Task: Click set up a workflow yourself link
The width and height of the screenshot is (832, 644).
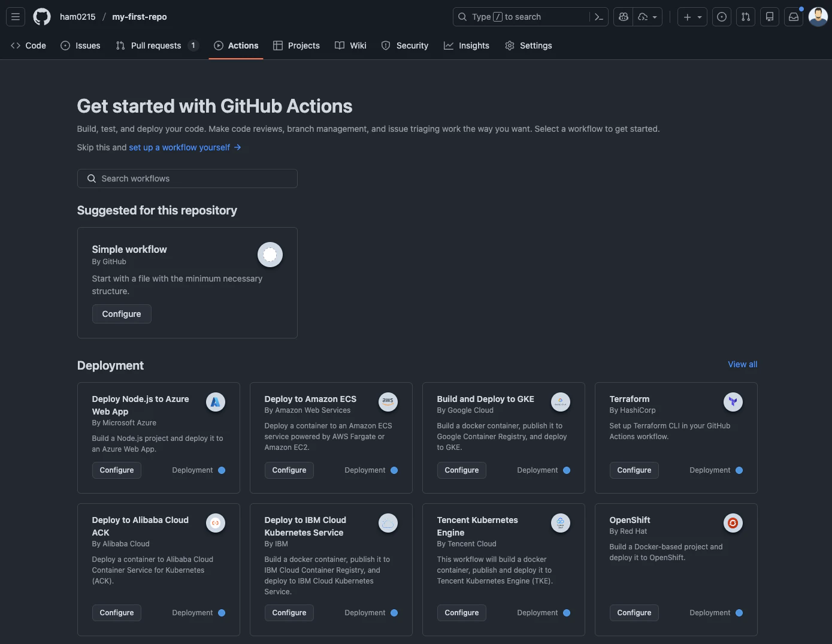Action: [185, 147]
